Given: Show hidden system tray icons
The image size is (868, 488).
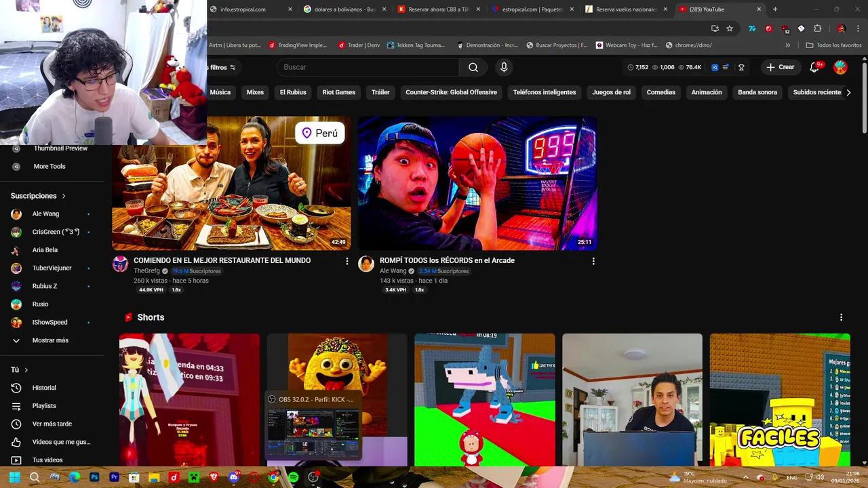Looking at the screenshot, I should coord(745,477).
